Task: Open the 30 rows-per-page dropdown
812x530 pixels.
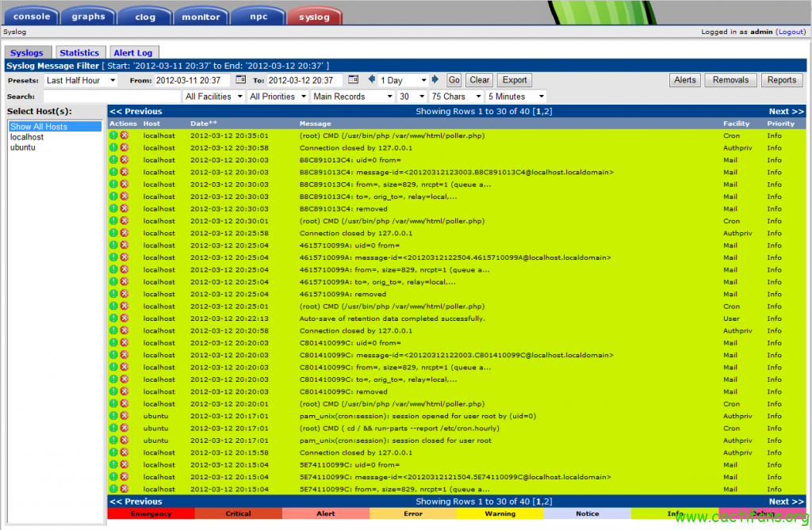Action: (412, 97)
